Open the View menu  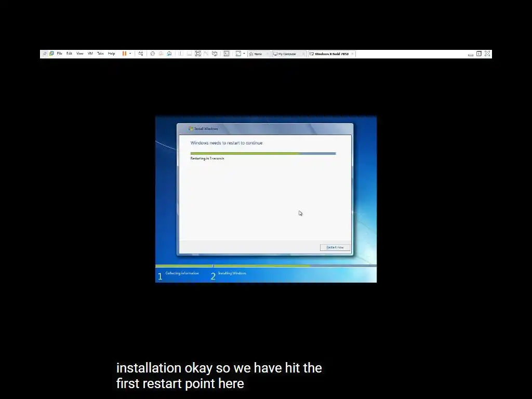click(79, 54)
